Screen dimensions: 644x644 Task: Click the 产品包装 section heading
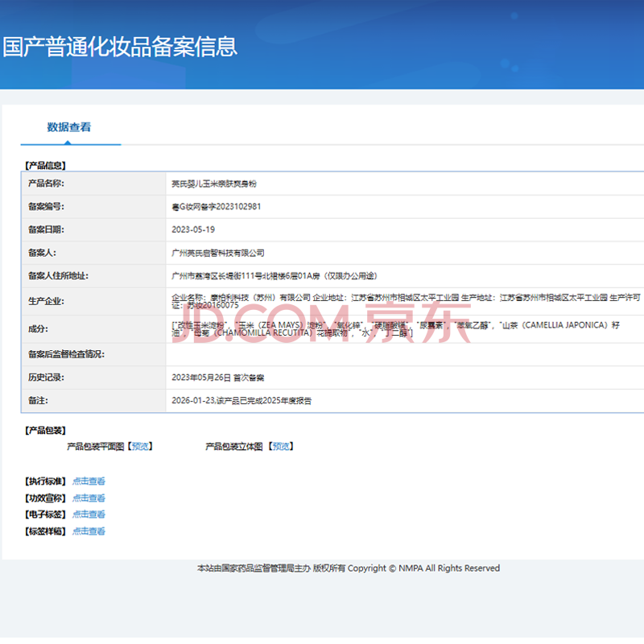coord(45,431)
